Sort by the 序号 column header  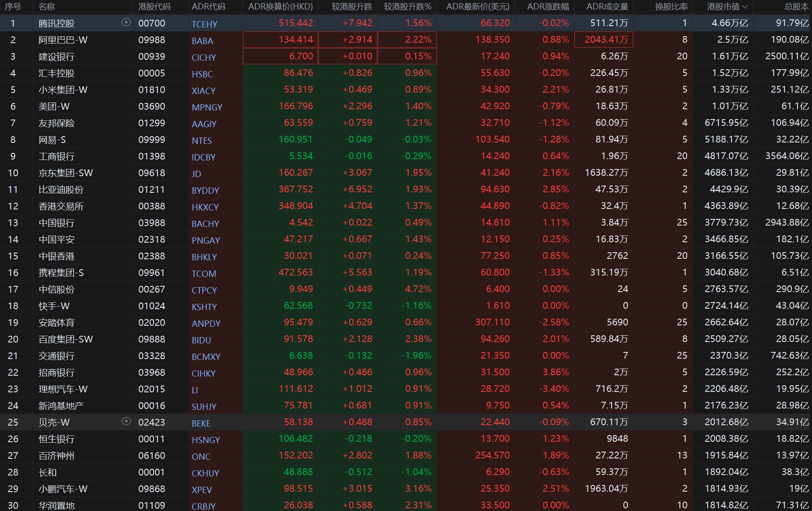(x=13, y=7)
